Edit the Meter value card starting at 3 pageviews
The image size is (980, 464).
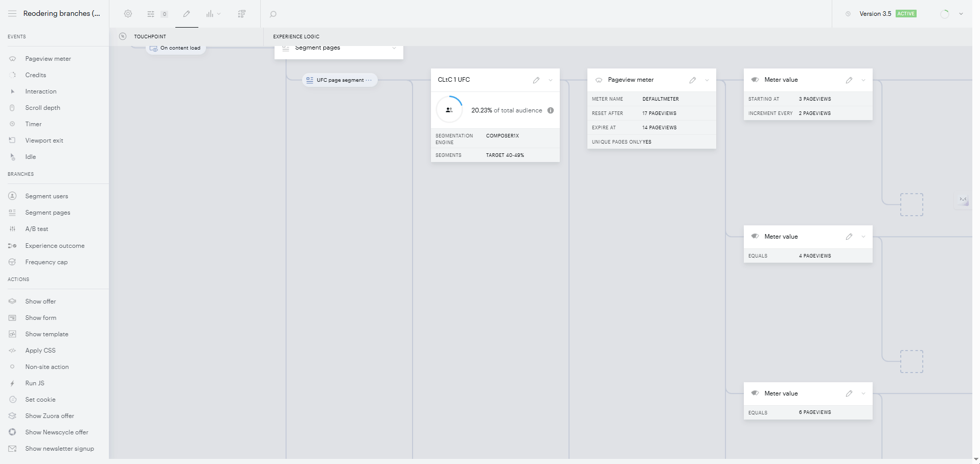(849, 80)
